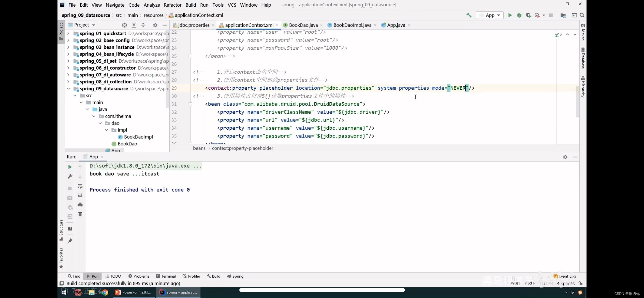Image resolution: width=644 pixels, height=298 pixels.
Task: Switch to App.java editor tab
Action: pos(396,25)
